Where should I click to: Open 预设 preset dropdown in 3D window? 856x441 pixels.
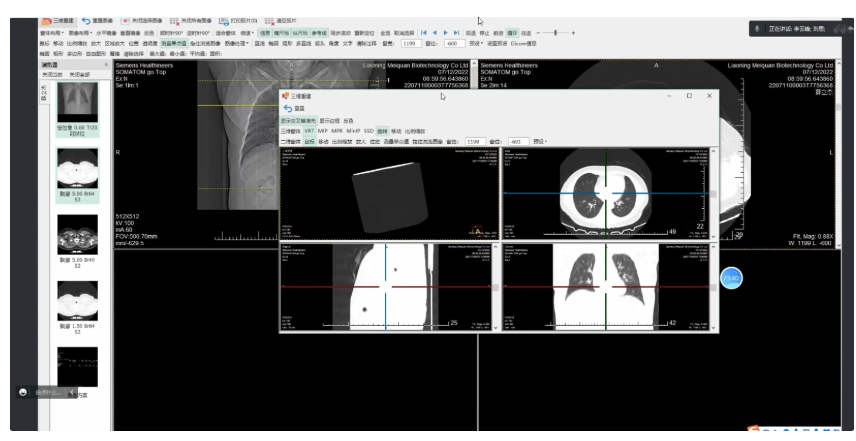(x=540, y=142)
